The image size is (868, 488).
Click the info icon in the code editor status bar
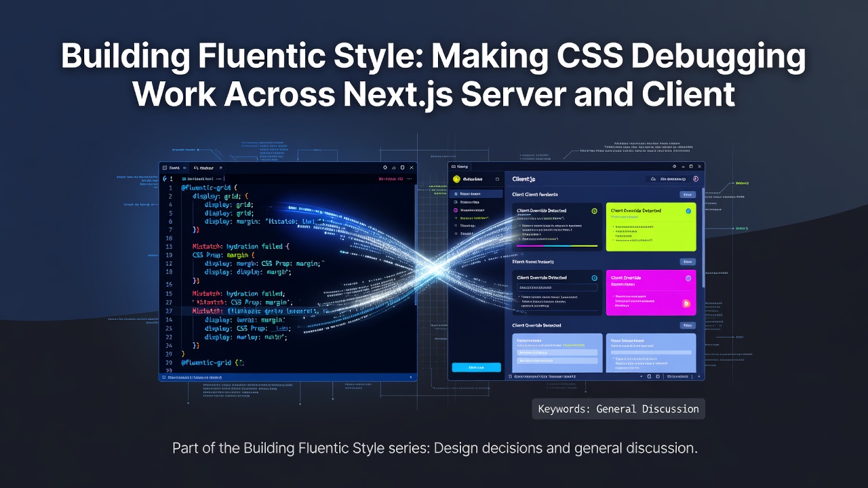163,377
